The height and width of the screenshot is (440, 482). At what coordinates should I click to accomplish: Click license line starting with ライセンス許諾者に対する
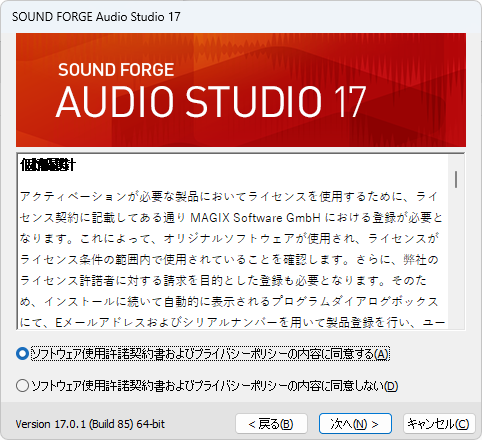pyautogui.click(x=223, y=280)
